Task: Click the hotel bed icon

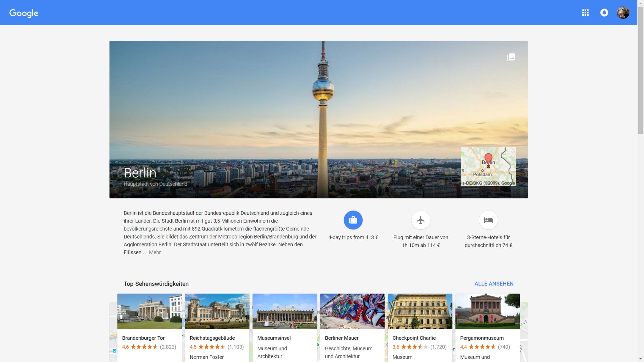Action: pyautogui.click(x=488, y=220)
